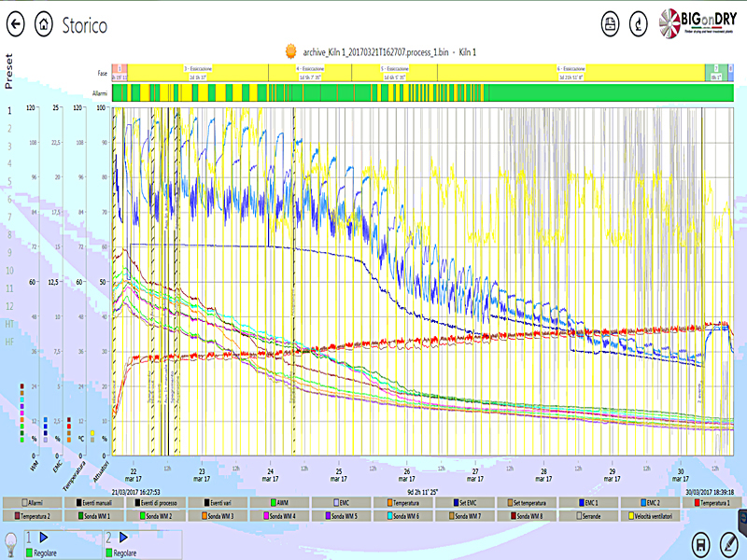This screenshot has height=560, width=747.
Task: Toggle the Sonda WM 5 series
Action: (342, 516)
